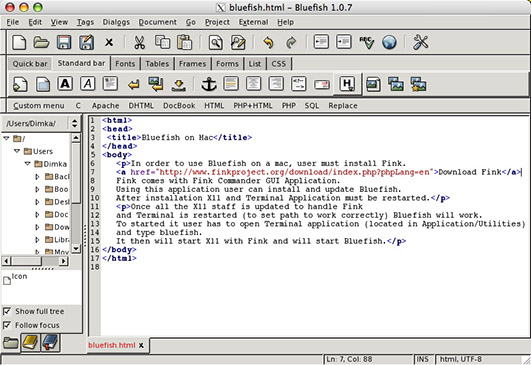Save file with the floppy disk icon
531x365 pixels.
tap(64, 43)
